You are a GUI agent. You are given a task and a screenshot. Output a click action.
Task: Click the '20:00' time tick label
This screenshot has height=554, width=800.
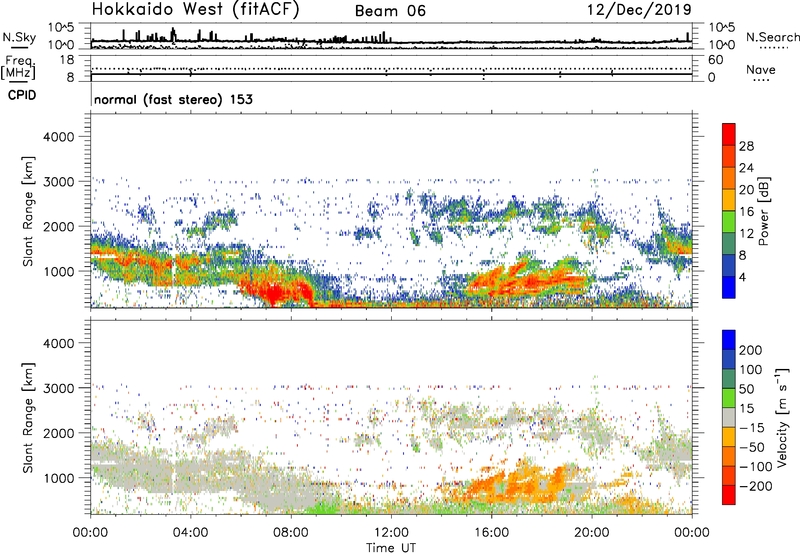click(592, 533)
